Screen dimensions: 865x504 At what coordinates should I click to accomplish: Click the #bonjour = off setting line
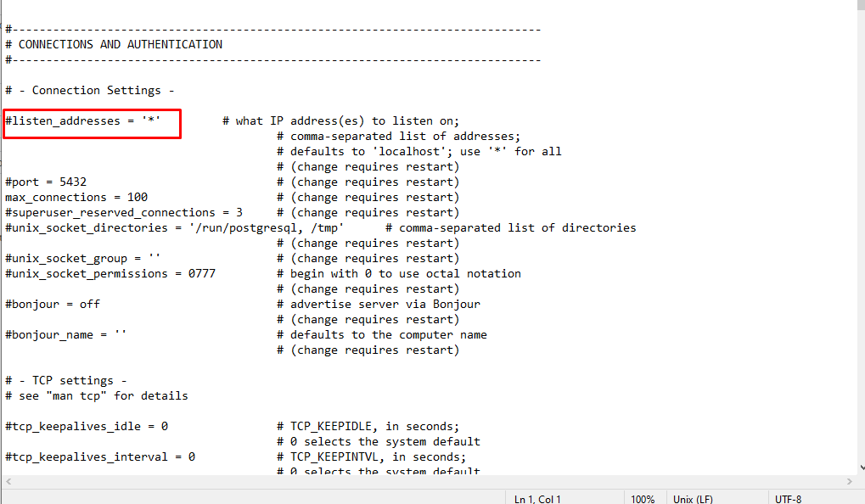(x=51, y=304)
